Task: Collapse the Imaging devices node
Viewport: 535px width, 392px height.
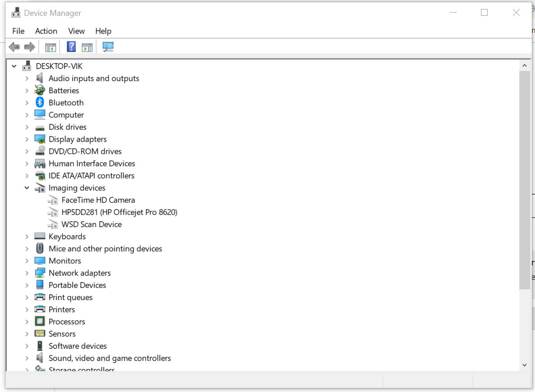Action: 27,188
